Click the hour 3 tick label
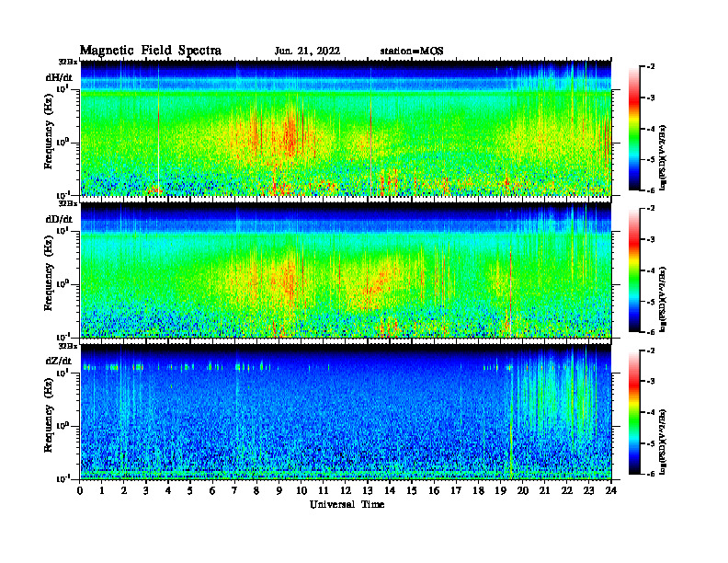 click(x=146, y=490)
